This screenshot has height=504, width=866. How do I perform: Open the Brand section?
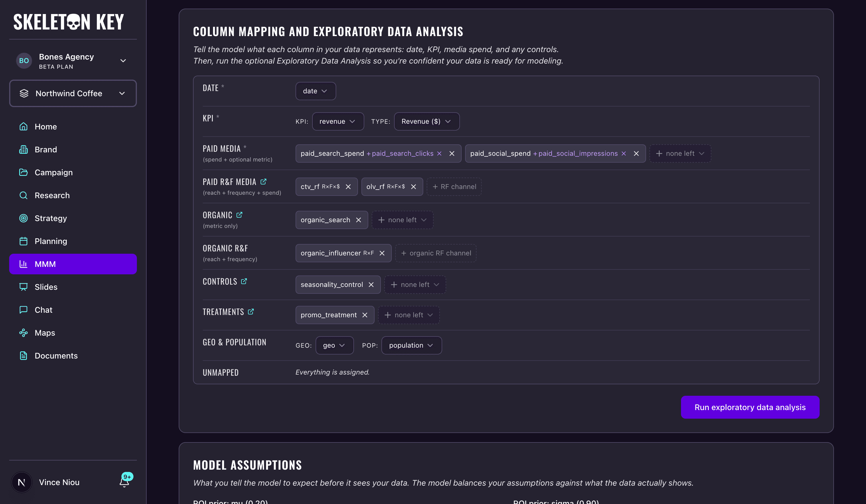click(73, 149)
